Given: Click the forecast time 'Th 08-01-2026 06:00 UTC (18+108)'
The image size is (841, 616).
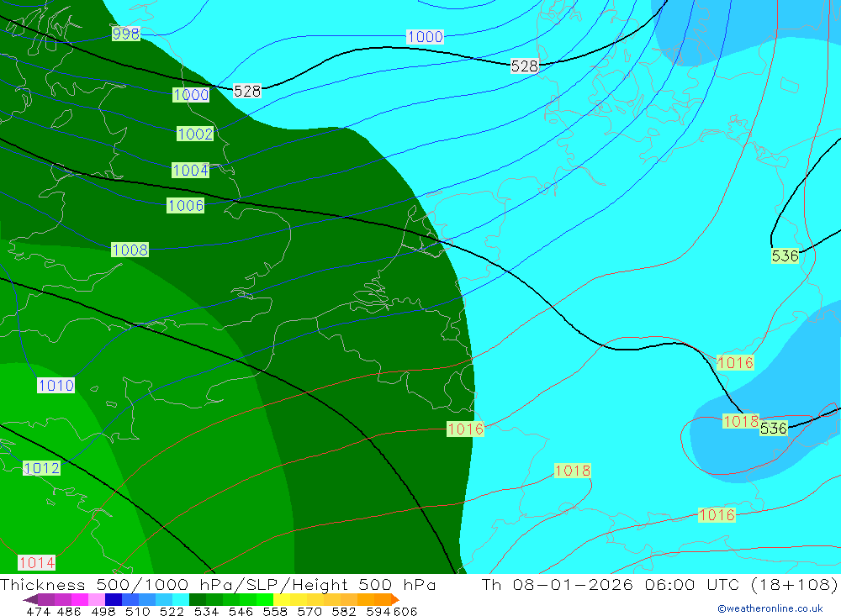Looking at the screenshot, I should tap(659, 584).
